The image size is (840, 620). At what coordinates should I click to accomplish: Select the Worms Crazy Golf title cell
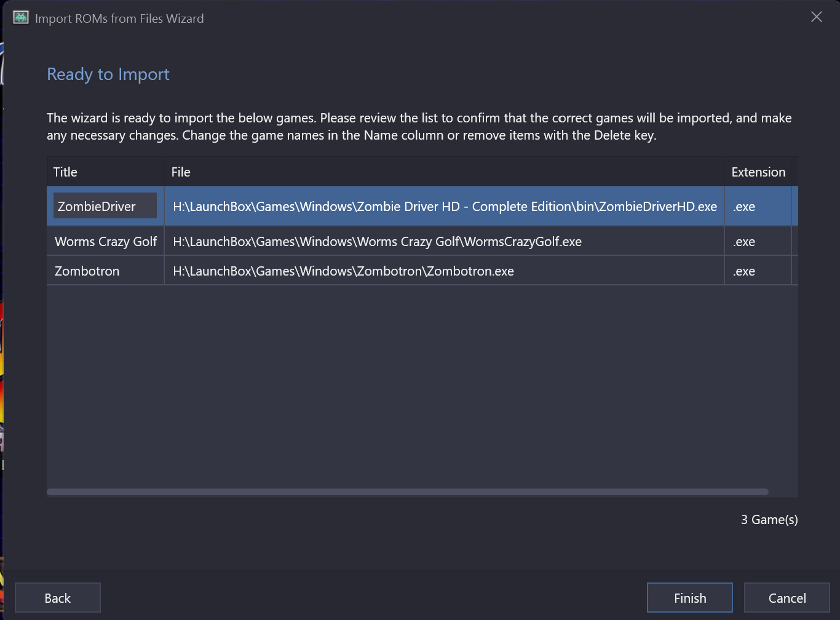click(106, 241)
